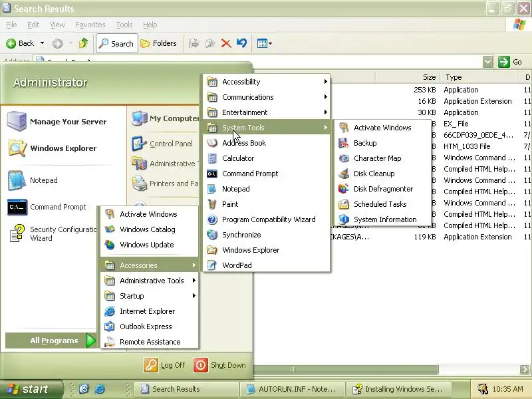Expand the Startup submenu
This screenshot has width=532, height=399.
[x=150, y=296]
